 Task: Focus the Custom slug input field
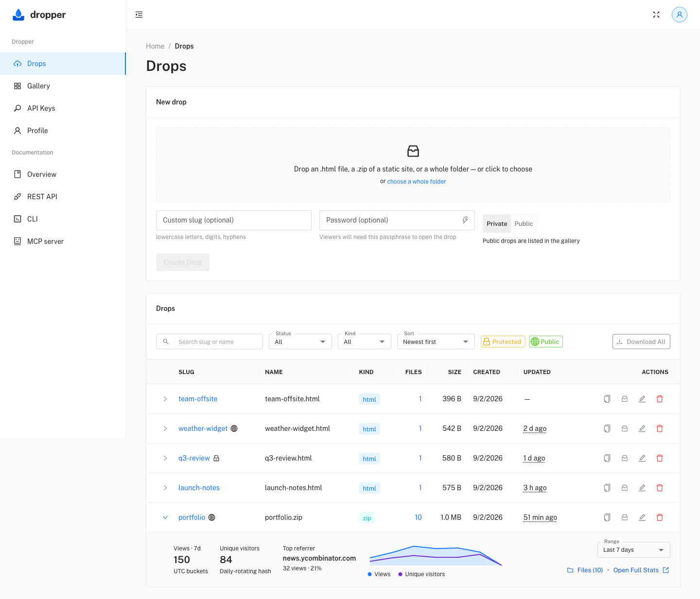(234, 220)
